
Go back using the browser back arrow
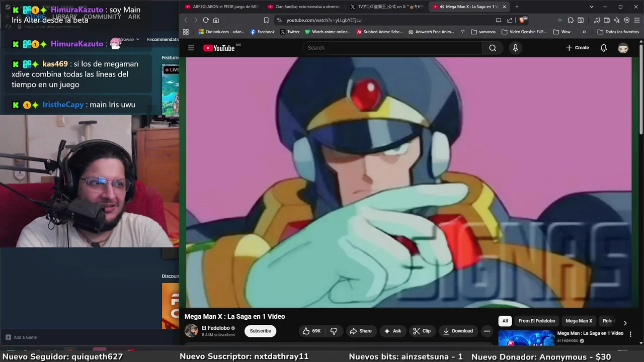(186, 20)
